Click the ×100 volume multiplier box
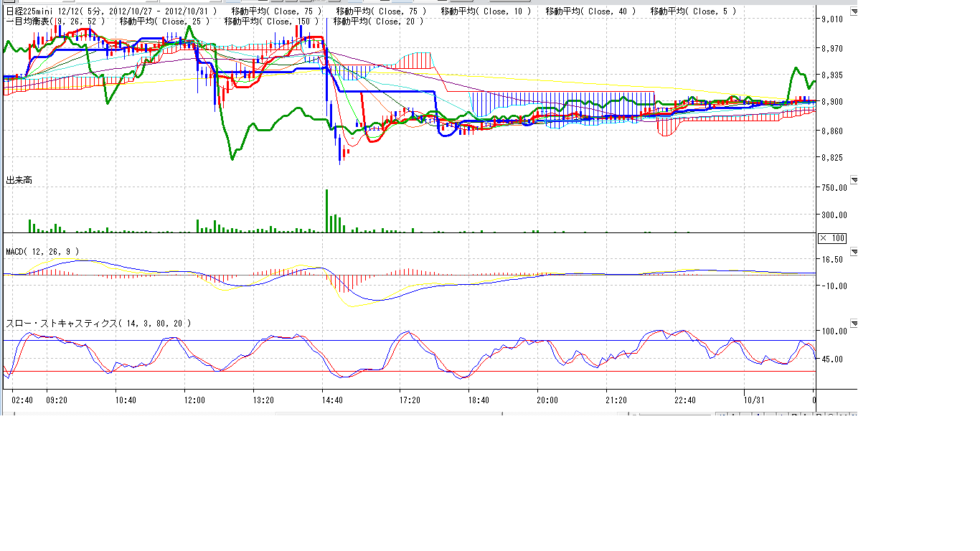Screen dimensions: 980x551 (832, 238)
